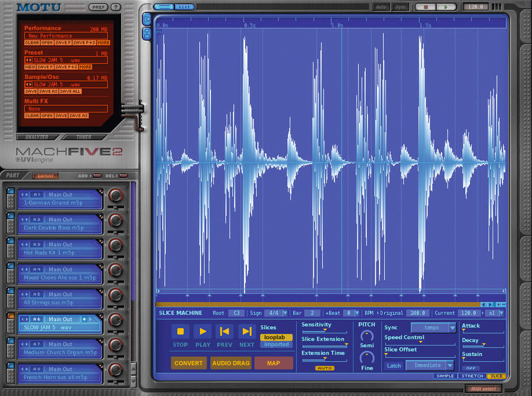Click the MAP button

274,363
